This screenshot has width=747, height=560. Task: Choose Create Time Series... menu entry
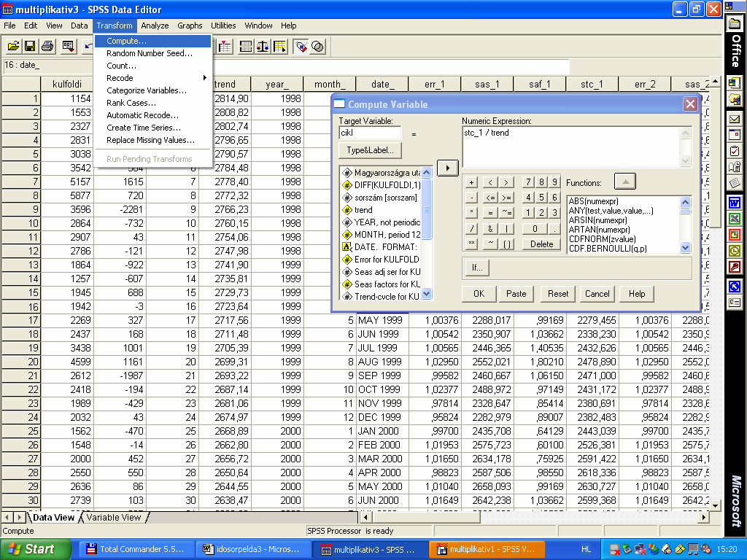point(152,128)
